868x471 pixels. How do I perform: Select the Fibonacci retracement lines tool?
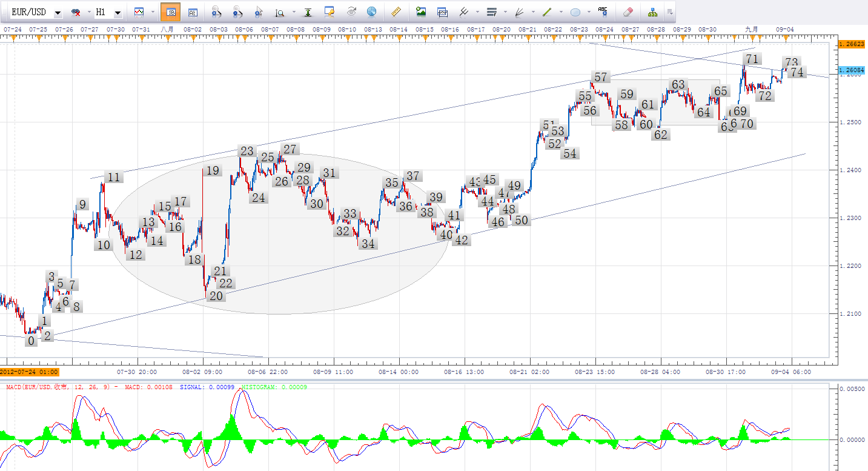[x=491, y=12]
